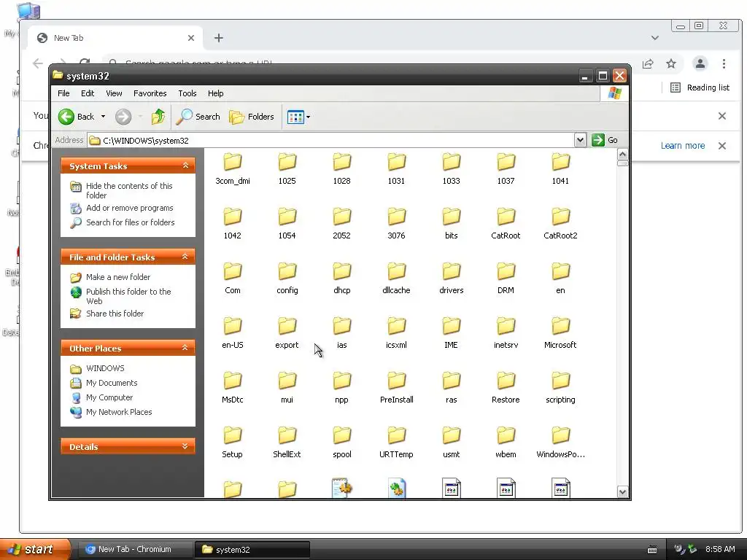Open the Help menu

coord(215,93)
